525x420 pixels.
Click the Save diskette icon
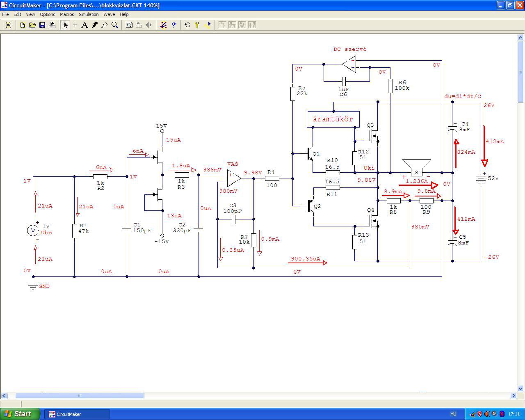click(x=42, y=25)
